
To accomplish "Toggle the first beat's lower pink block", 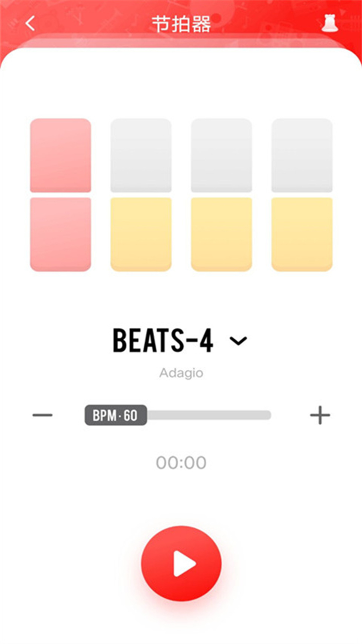I will (61, 234).
